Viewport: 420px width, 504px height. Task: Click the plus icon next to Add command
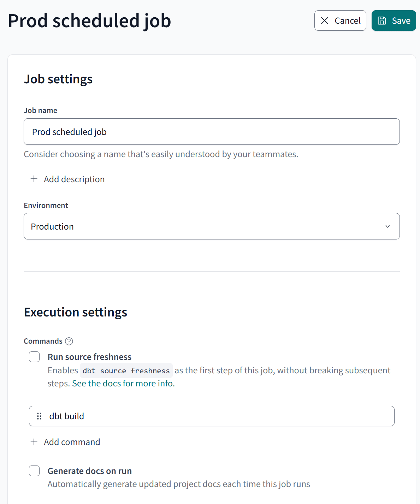(x=34, y=442)
